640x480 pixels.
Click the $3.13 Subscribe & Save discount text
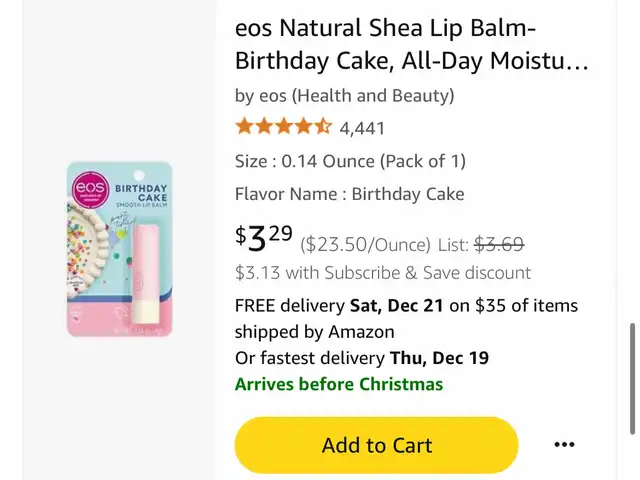pyautogui.click(x=383, y=273)
